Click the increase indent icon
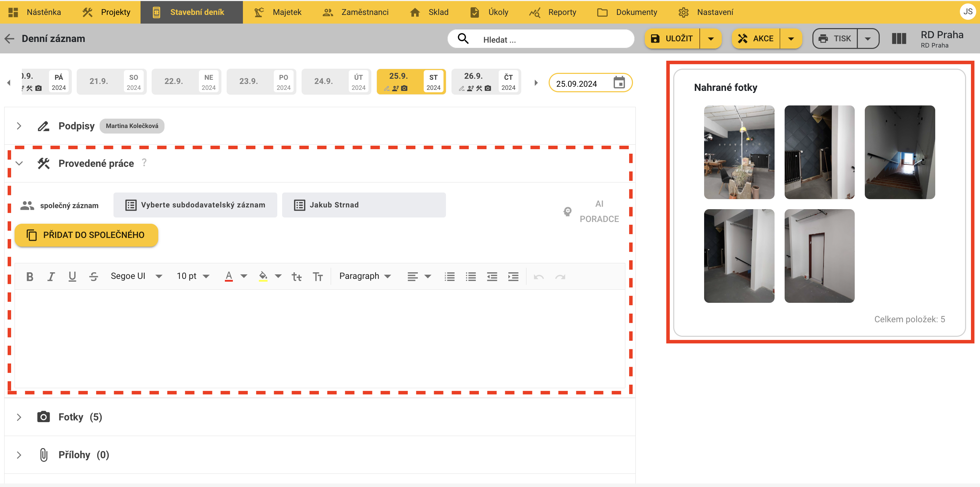The height and width of the screenshot is (487, 980). click(513, 276)
